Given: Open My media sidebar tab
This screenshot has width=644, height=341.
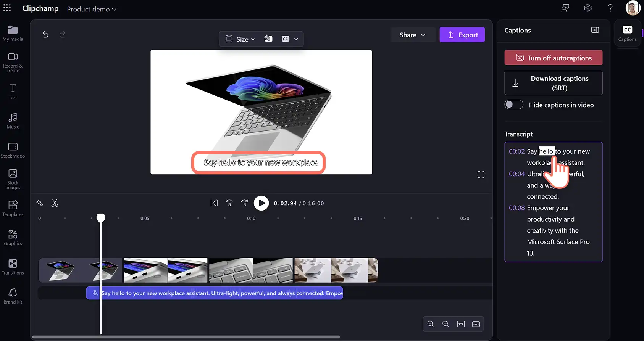Looking at the screenshot, I should 13,33.
